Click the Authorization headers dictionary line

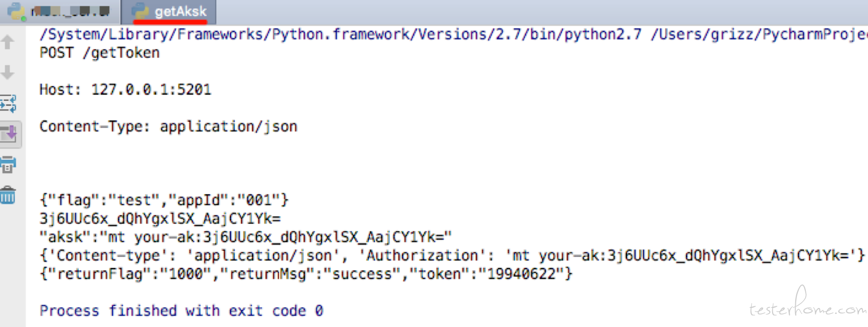point(453,255)
